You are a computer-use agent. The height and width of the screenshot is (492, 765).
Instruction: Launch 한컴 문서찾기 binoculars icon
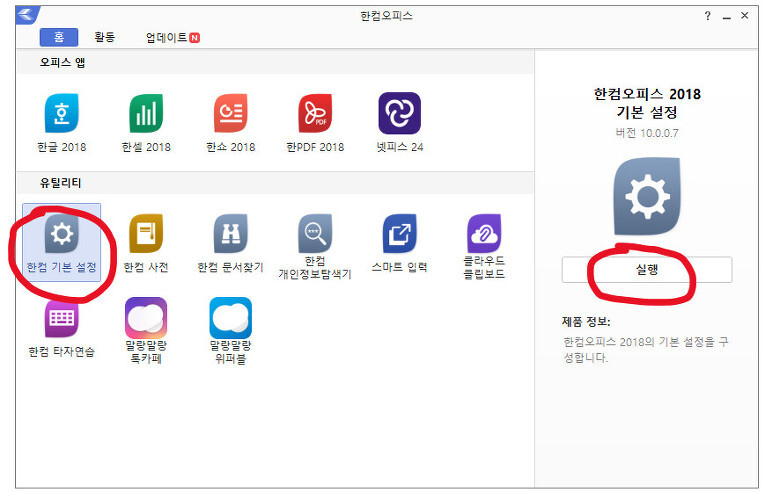tap(230, 233)
